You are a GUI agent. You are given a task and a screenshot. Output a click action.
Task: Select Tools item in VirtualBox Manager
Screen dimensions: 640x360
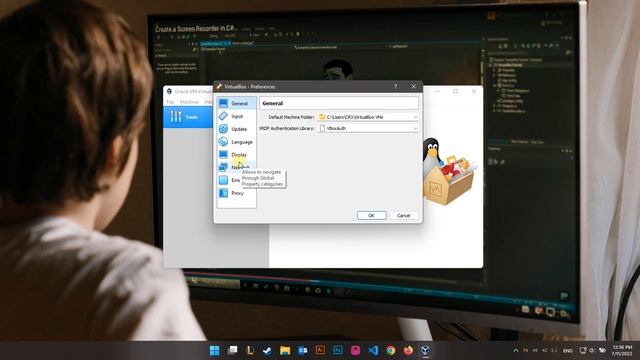[x=188, y=117]
